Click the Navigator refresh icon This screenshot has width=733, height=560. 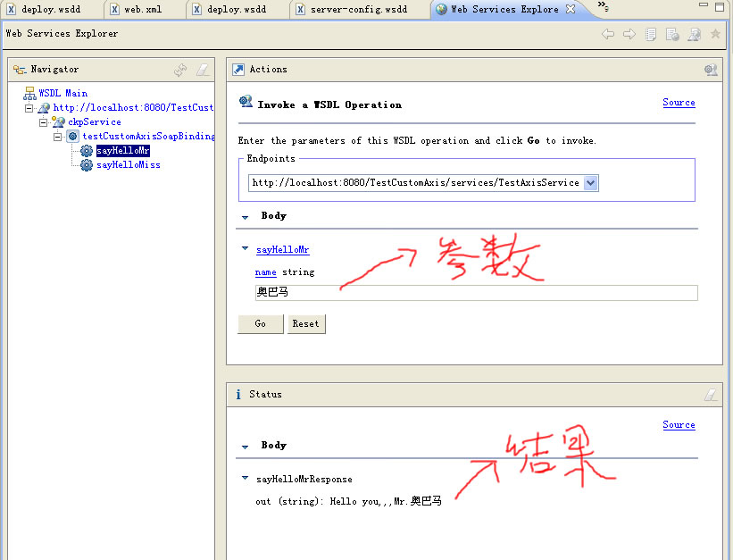[180, 70]
